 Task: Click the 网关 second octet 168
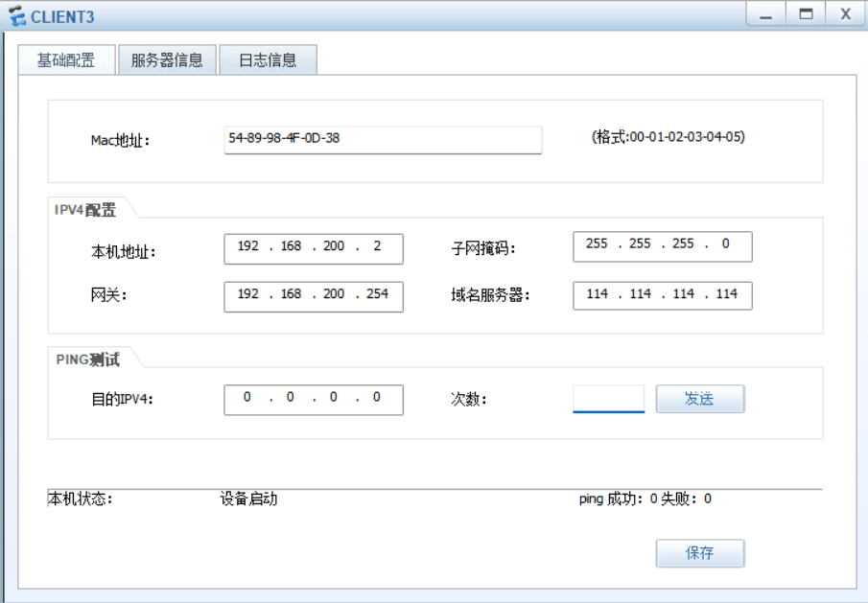pyautogui.click(x=291, y=294)
